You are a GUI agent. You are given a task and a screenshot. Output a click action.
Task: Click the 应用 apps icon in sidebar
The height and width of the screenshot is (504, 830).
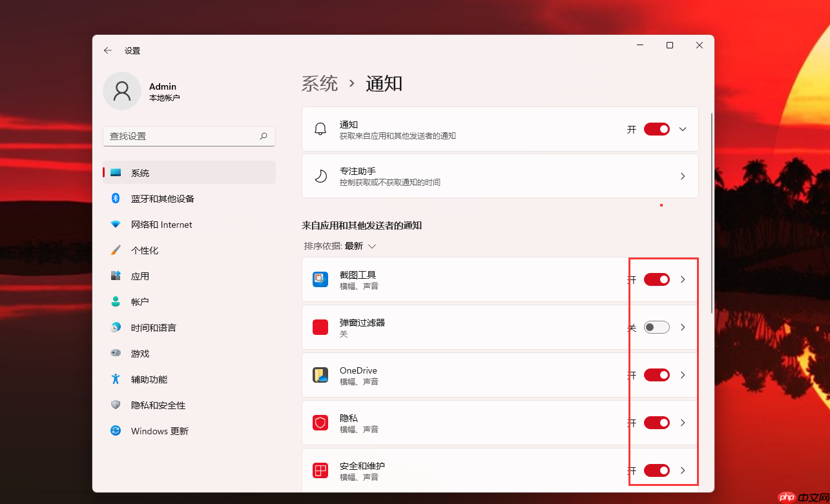(x=116, y=276)
